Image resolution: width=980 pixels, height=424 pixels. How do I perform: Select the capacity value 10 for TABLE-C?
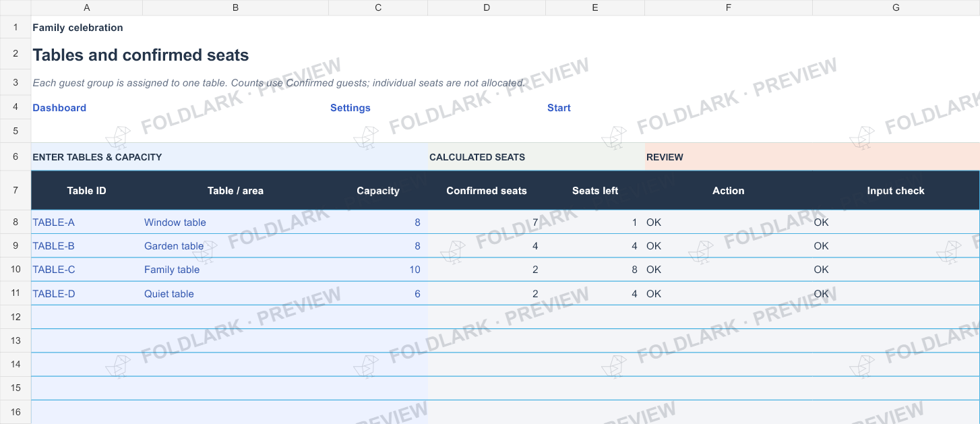point(378,270)
